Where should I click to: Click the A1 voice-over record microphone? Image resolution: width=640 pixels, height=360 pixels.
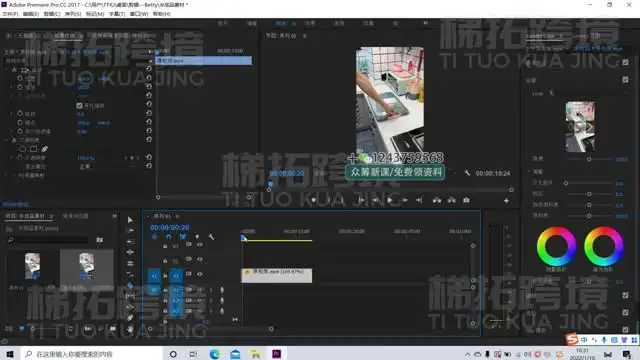[x=222, y=289]
